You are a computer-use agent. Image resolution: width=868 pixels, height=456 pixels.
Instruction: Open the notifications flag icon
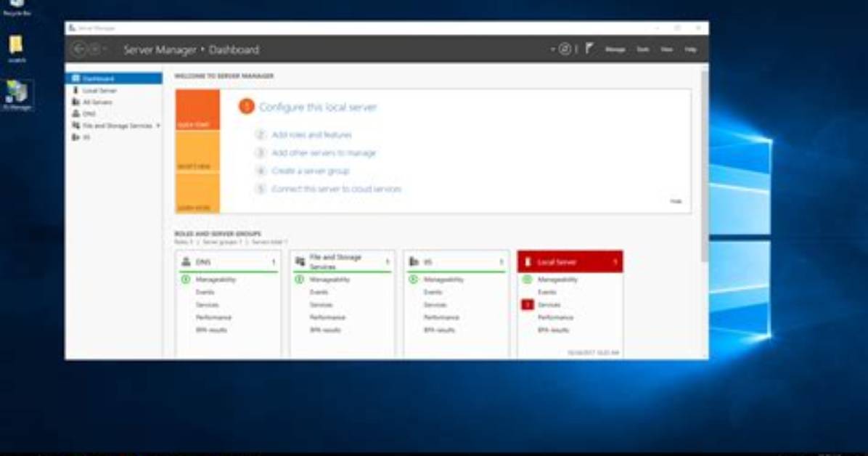click(x=589, y=49)
